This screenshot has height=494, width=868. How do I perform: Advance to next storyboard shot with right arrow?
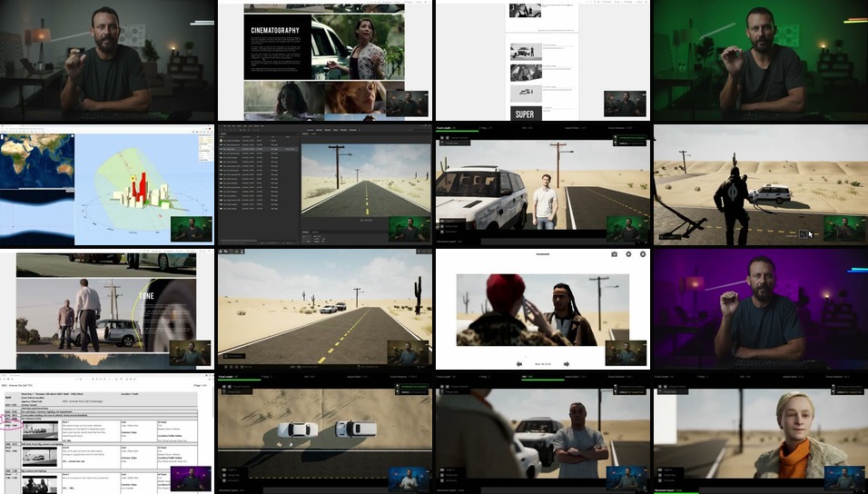tap(567, 364)
